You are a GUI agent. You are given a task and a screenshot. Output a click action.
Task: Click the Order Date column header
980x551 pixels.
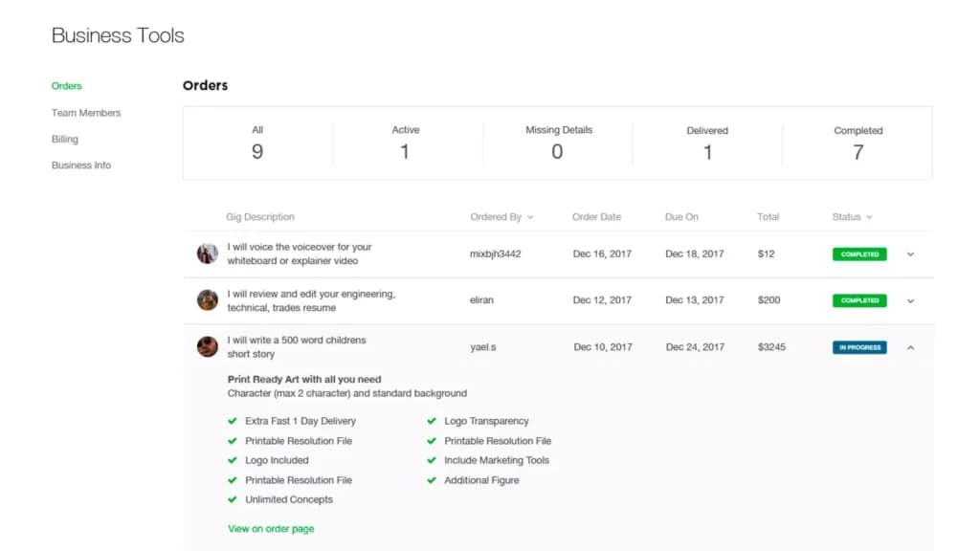point(596,217)
